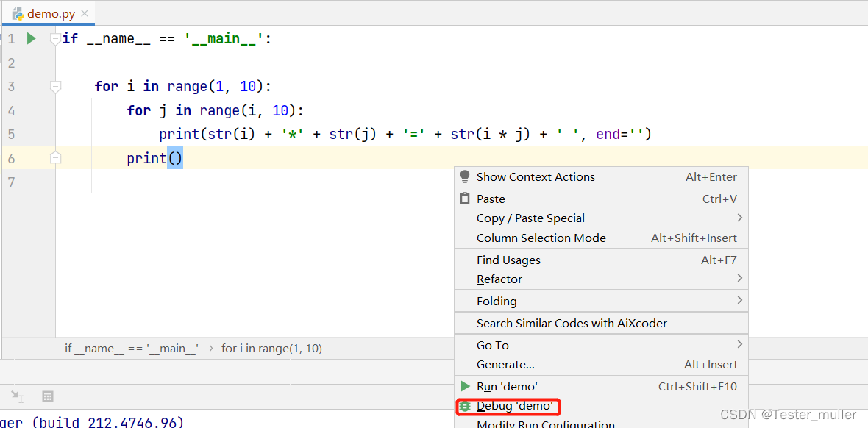Select Search Similar Codes with AiXcoder
This screenshot has width=868, height=428.
[x=601, y=323]
